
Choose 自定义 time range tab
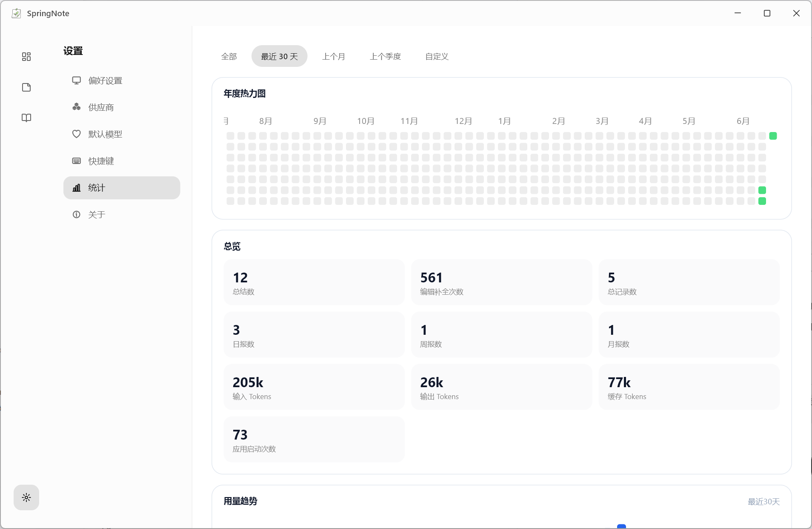click(x=437, y=56)
